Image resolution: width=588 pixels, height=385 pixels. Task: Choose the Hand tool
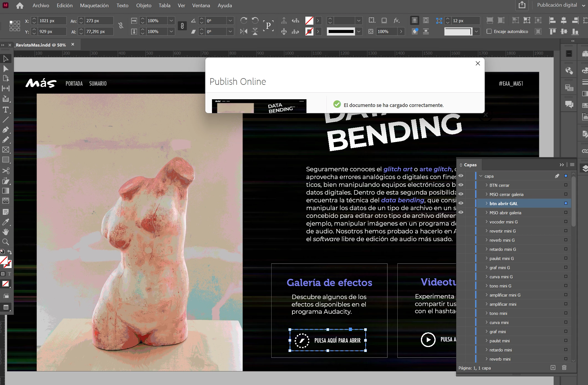coord(6,232)
